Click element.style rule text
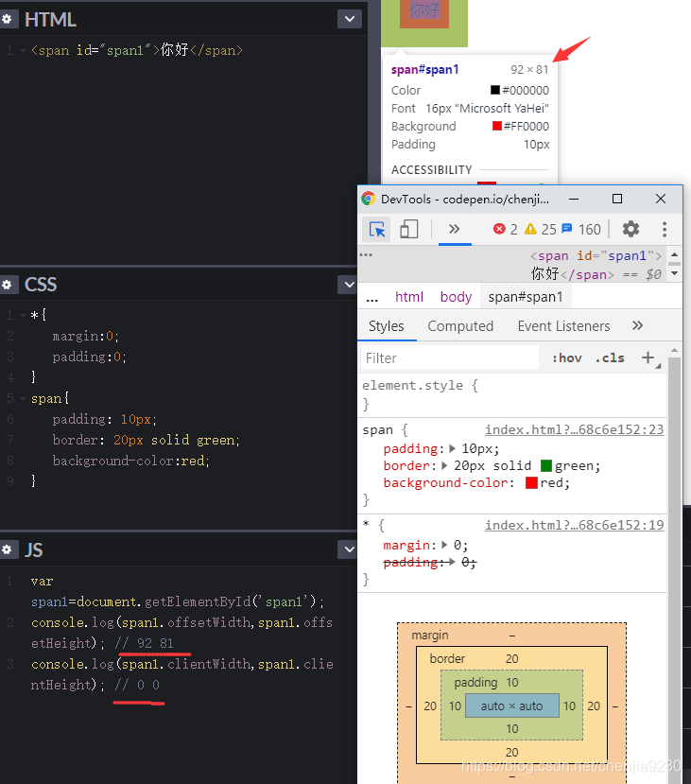Screen dimensions: 691x784 [420, 386]
